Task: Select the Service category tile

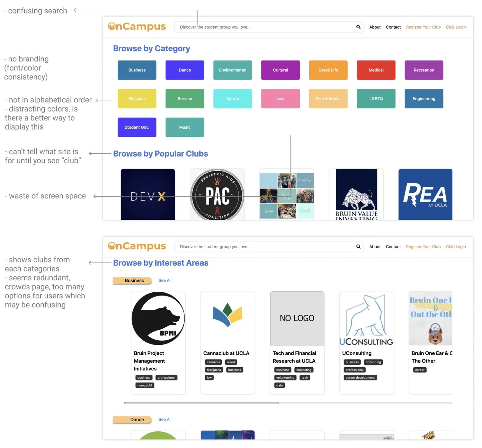Action: point(185,99)
